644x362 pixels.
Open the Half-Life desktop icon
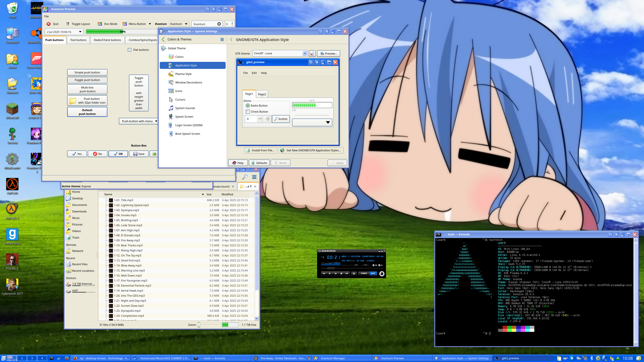(x=12, y=187)
